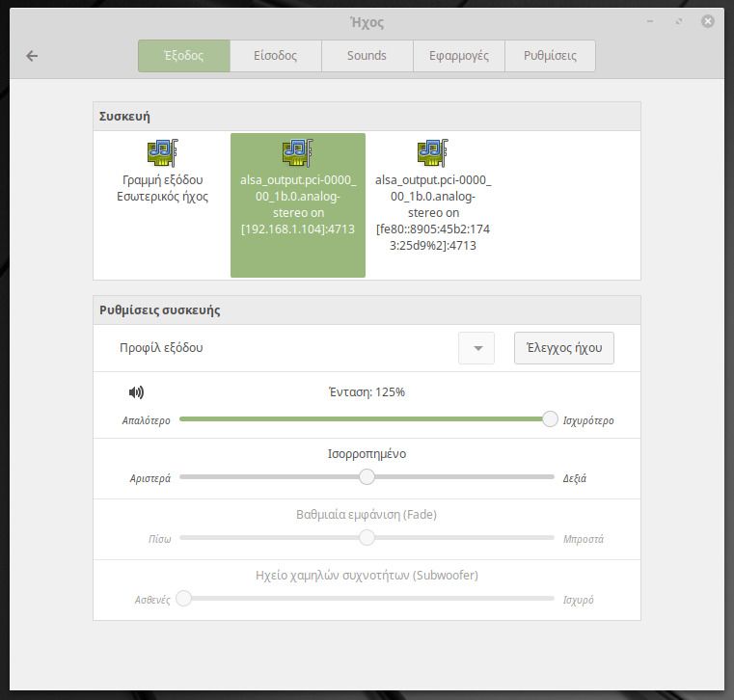Click the Ένταση volume slider handle

(x=550, y=418)
